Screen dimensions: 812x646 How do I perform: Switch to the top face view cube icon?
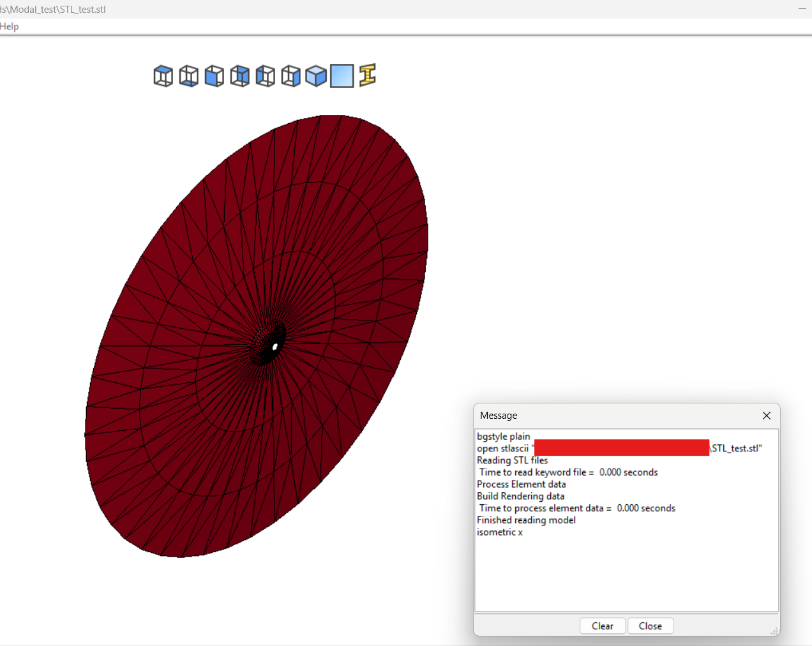[163, 76]
